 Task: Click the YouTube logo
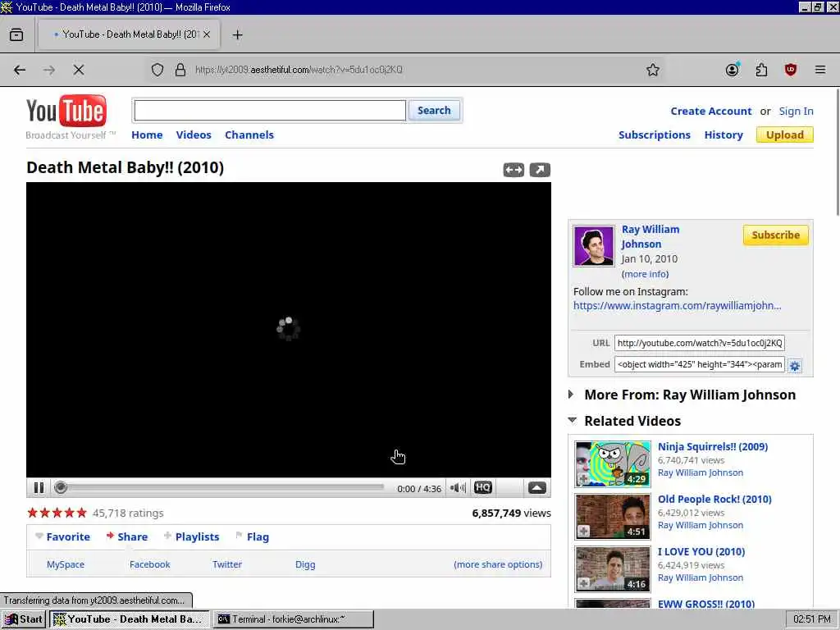point(66,111)
